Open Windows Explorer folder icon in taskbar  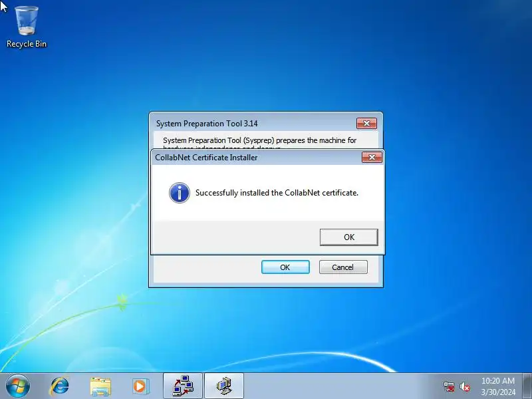point(100,386)
